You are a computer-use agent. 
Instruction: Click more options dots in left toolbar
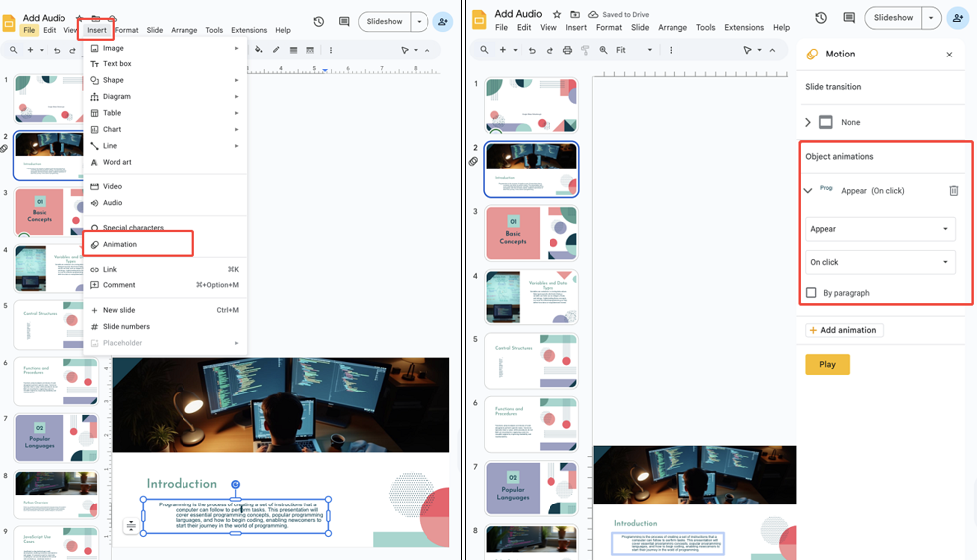(331, 50)
